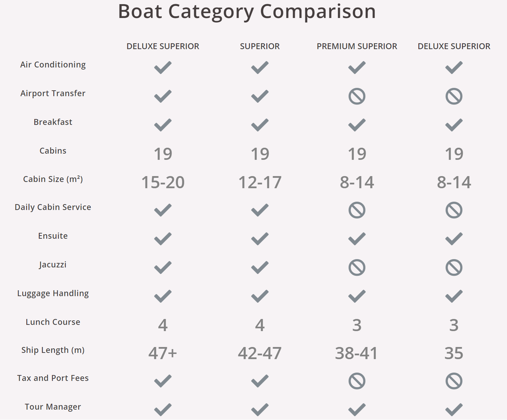
Task: Click the Breakfast checkmark under Premium Superior
Action: point(357,125)
